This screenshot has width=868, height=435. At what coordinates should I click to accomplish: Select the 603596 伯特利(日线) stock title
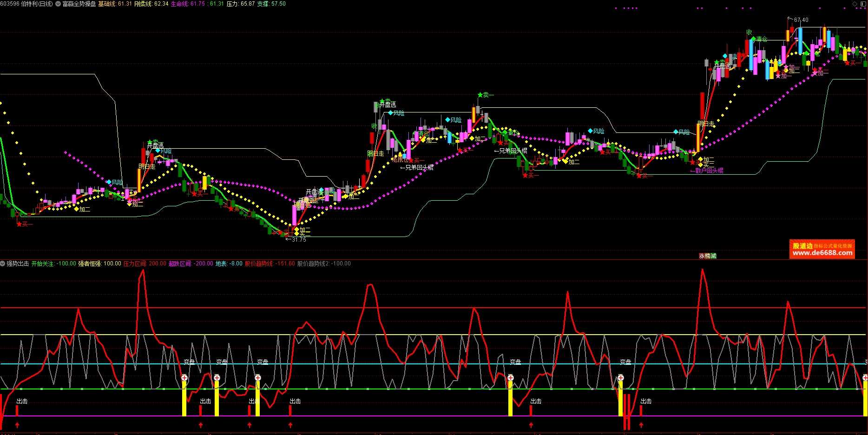(27, 4)
